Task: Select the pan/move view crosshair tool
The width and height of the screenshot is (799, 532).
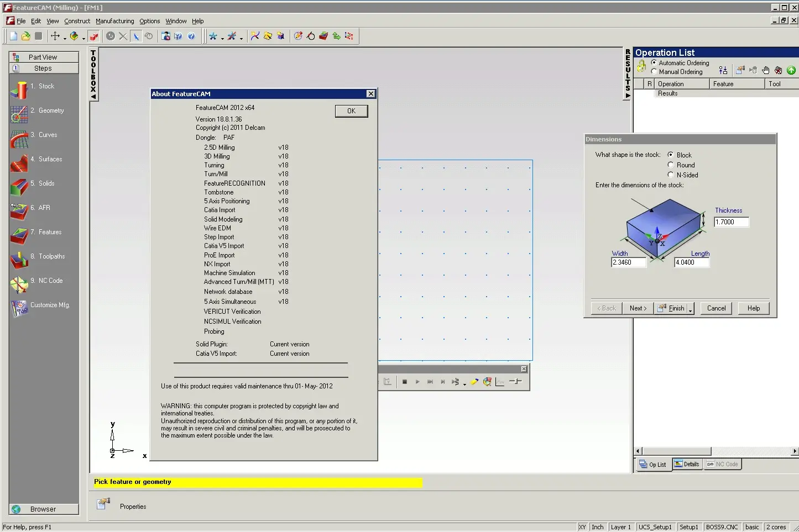Action: point(55,36)
